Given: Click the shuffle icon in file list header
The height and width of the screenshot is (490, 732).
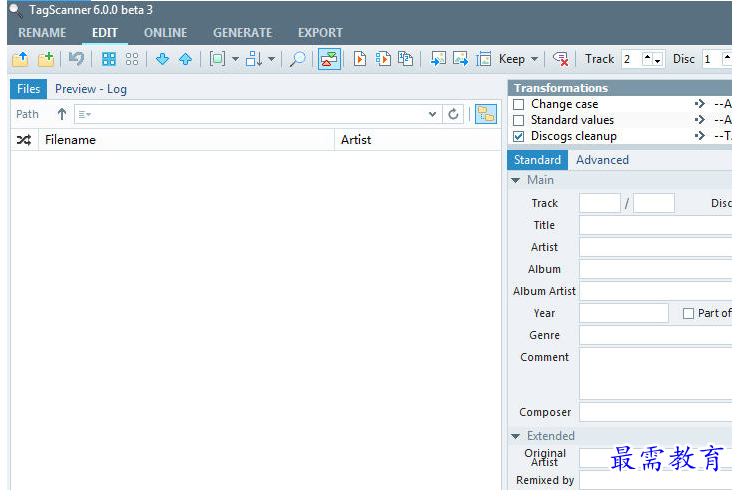Looking at the screenshot, I should click(24, 140).
